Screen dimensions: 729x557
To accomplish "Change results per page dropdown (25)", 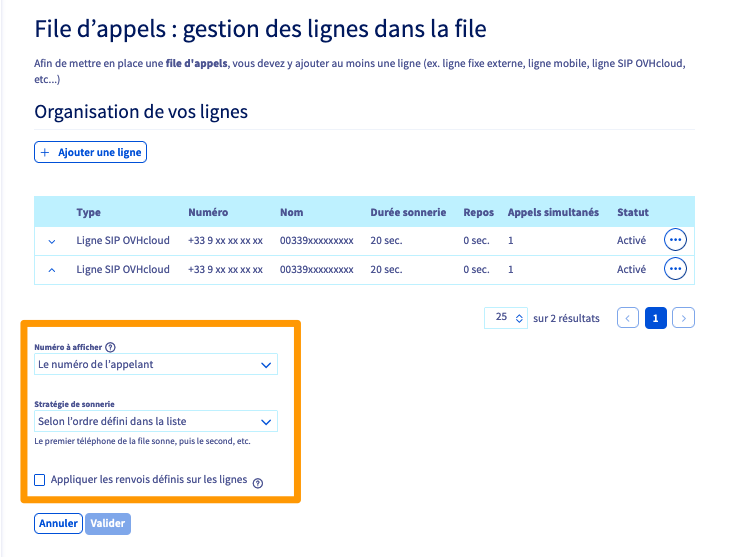I will [x=505, y=318].
